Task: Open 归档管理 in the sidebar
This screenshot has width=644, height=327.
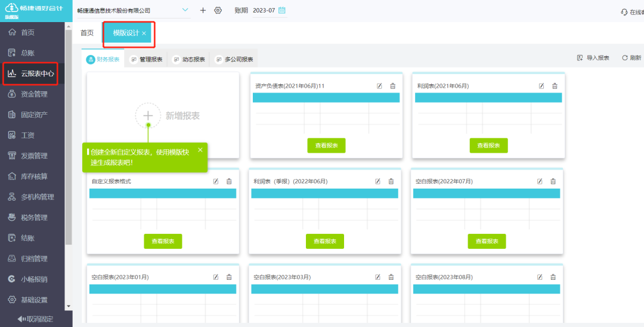Action: click(32, 259)
